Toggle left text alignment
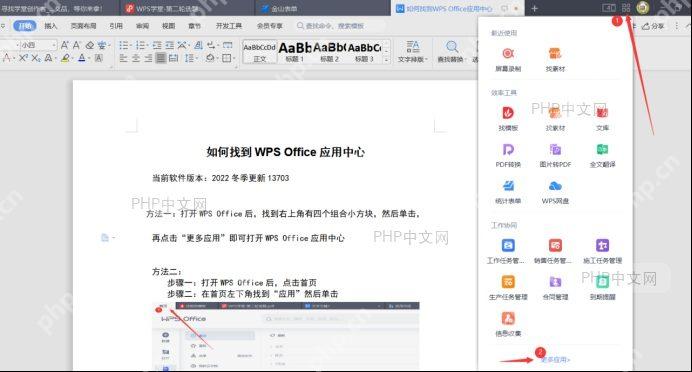 click(124, 58)
